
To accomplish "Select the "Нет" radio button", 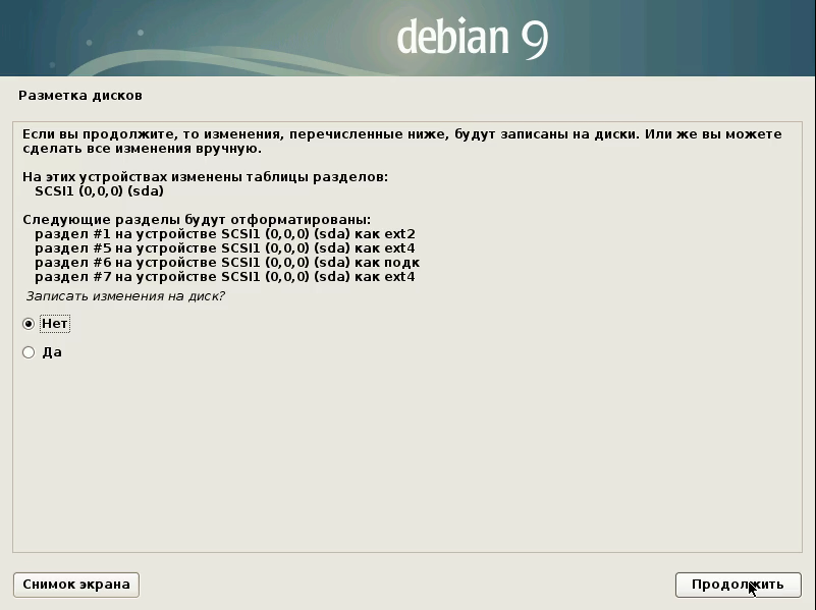I will (28, 324).
